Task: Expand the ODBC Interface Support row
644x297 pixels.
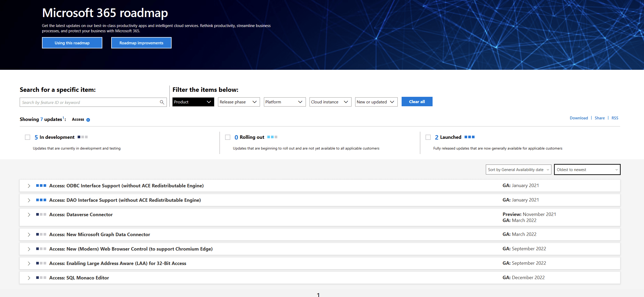Action: click(x=29, y=186)
